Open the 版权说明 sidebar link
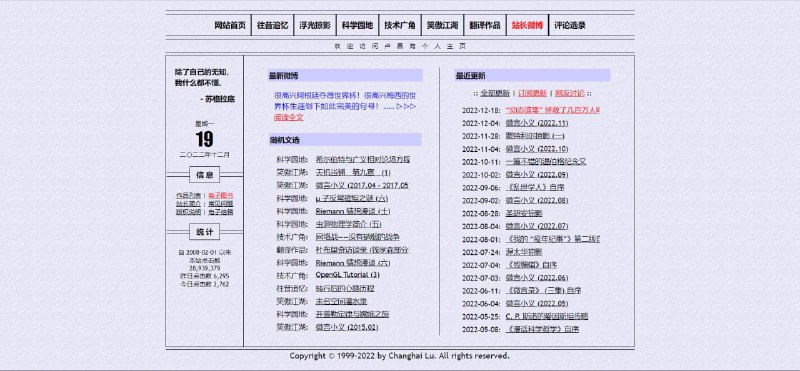 (x=189, y=212)
